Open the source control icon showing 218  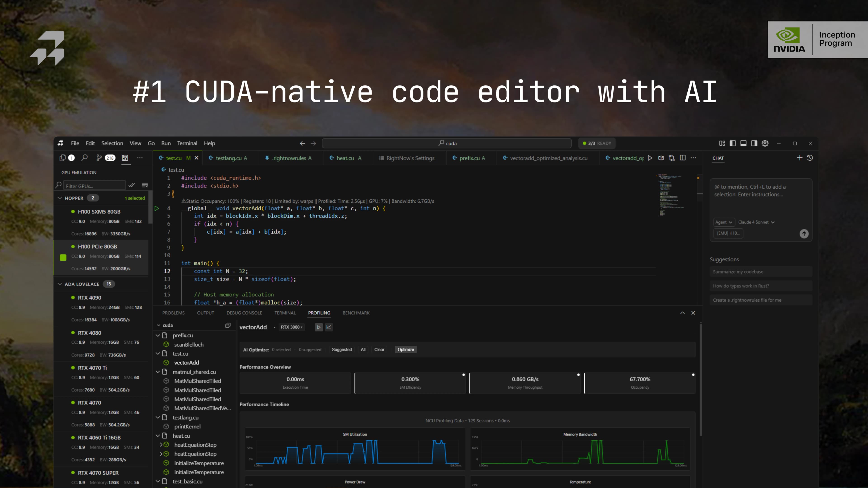point(99,158)
